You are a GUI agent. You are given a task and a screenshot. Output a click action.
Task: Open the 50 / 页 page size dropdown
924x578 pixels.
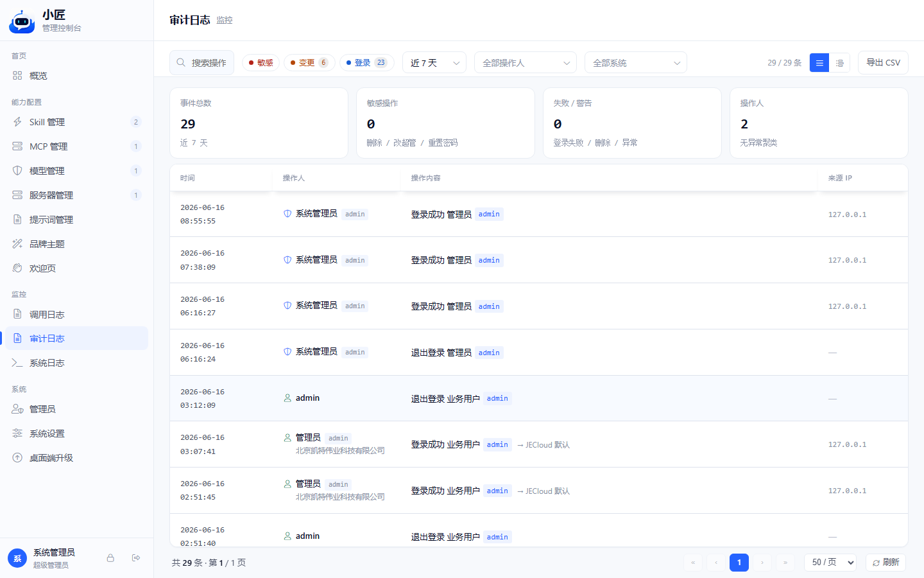tap(830, 563)
